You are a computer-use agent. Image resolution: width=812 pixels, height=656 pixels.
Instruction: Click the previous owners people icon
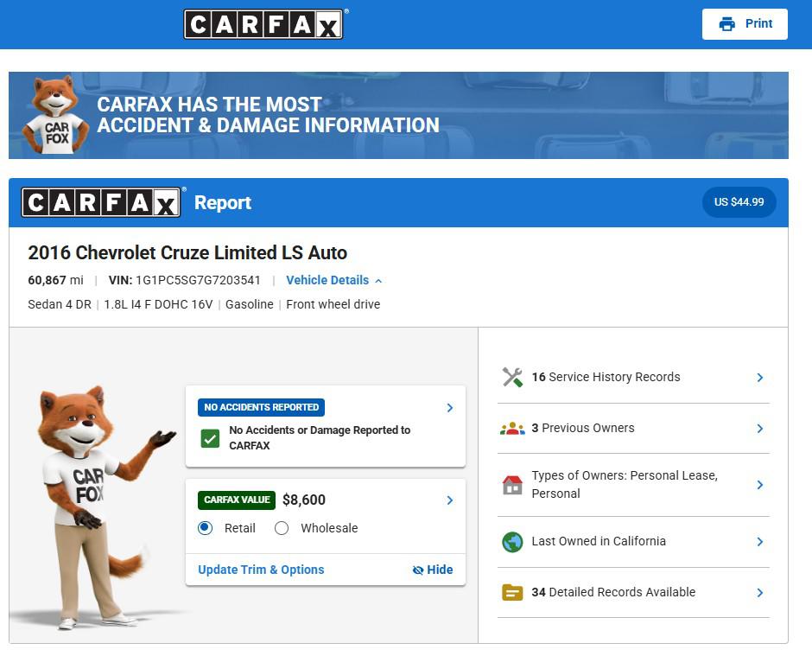(512, 429)
